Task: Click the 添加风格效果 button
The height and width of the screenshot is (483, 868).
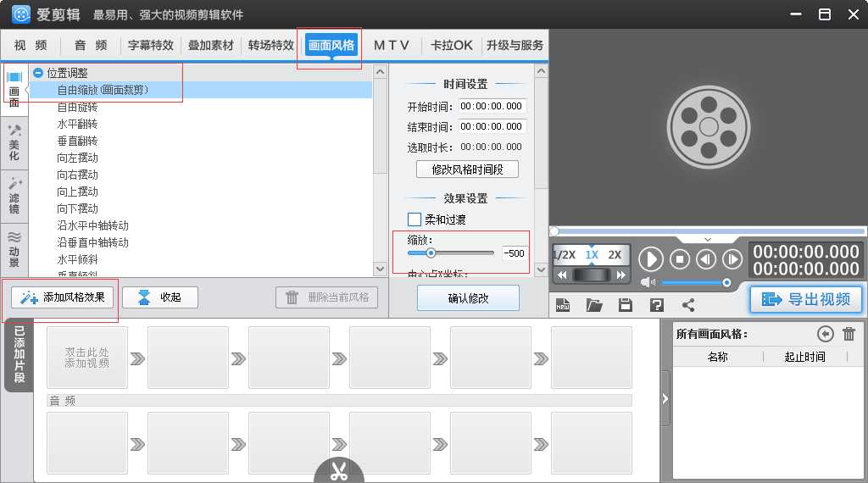Action: (x=62, y=297)
